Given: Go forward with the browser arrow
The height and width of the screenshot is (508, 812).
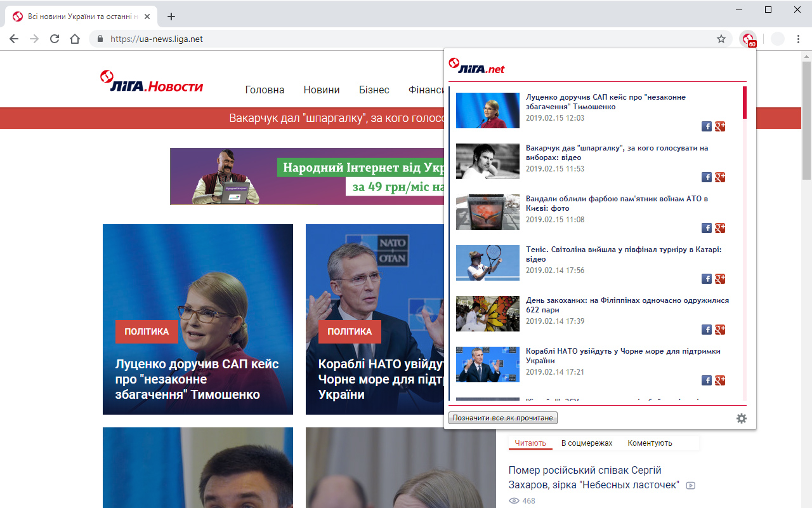Looking at the screenshot, I should point(34,39).
